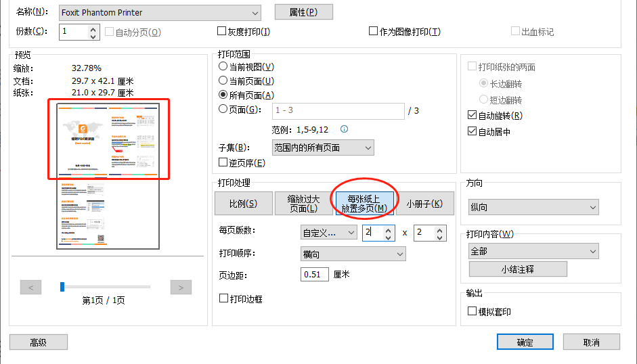The width and height of the screenshot is (637, 364).
Task: Open the printer name dropdown
Action: [160, 13]
